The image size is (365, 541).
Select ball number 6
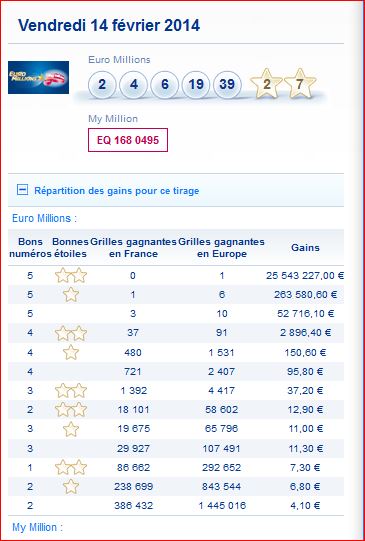point(165,84)
